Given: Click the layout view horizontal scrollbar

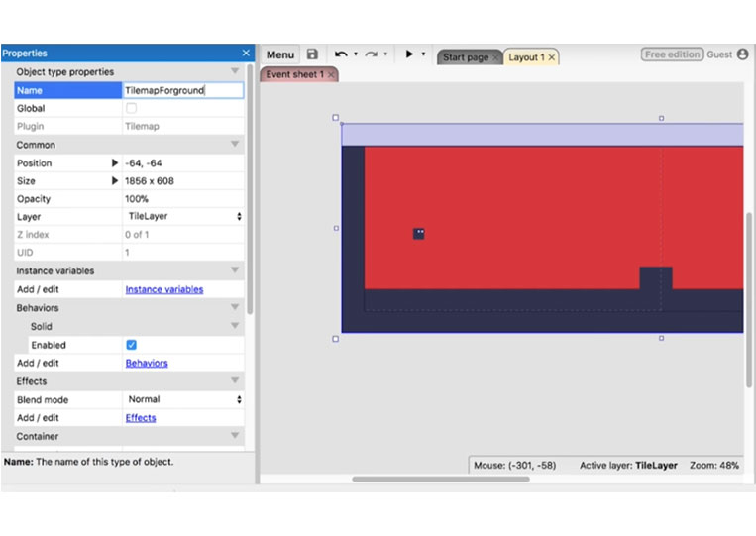Looking at the screenshot, I should [441, 480].
